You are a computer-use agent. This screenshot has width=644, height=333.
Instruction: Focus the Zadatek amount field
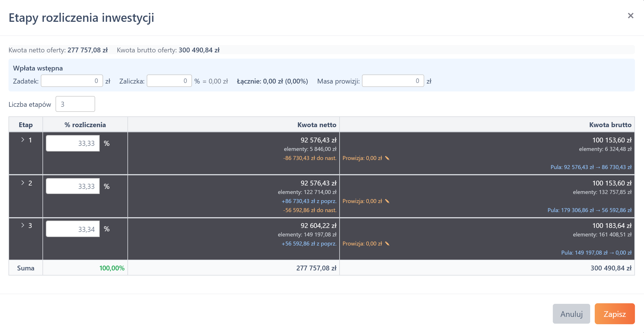pos(72,81)
